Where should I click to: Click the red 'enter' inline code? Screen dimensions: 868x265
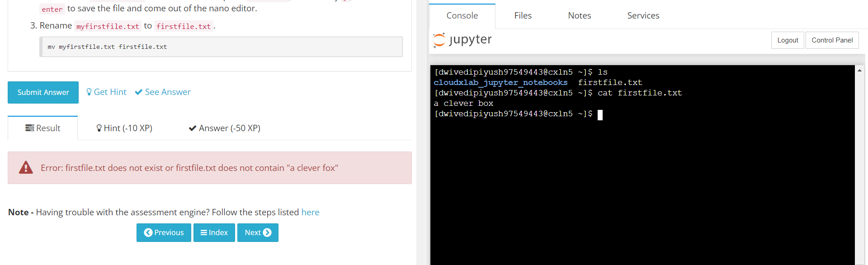pyautogui.click(x=52, y=9)
